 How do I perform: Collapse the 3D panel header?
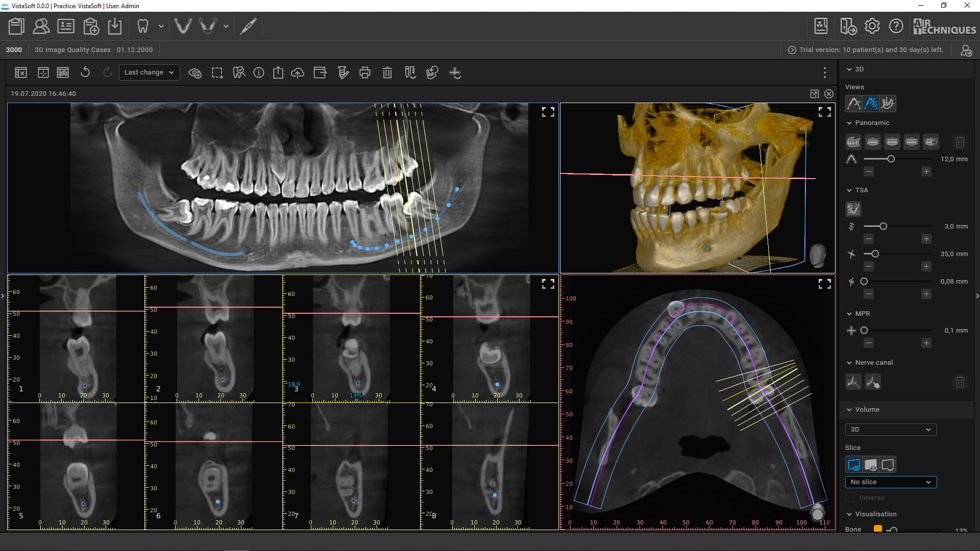[x=849, y=69]
